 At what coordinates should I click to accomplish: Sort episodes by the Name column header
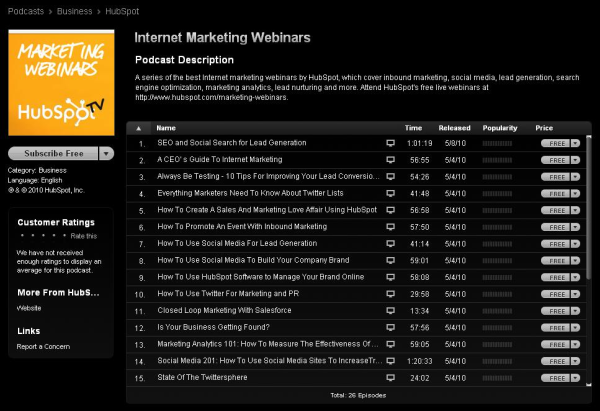166,128
